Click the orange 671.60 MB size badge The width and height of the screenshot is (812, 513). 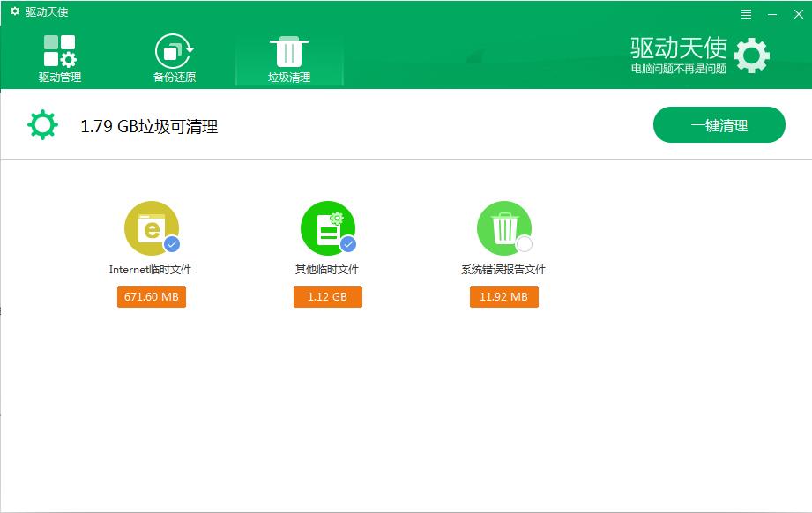[151, 297]
